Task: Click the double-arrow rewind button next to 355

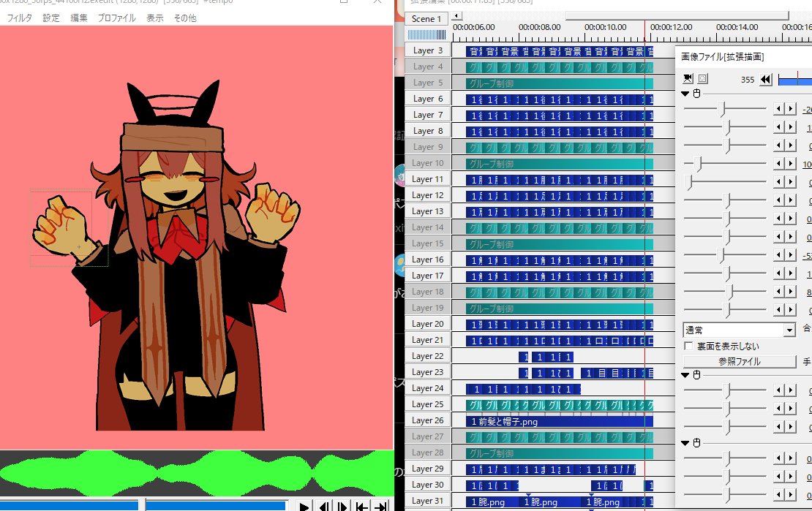Action: click(766, 80)
